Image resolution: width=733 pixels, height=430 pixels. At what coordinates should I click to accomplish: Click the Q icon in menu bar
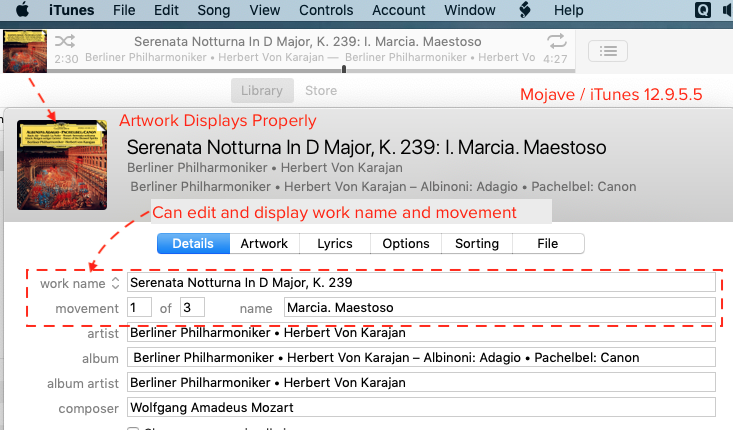(703, 10)
